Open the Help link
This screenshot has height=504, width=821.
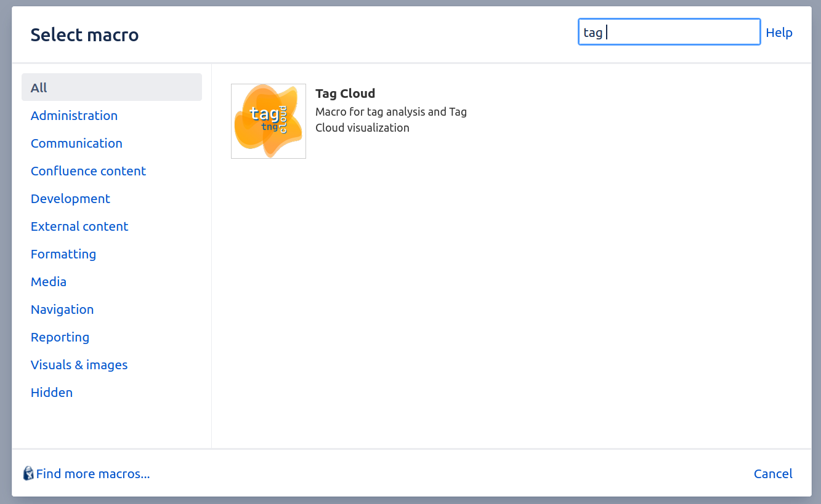[x=779, y=33]
